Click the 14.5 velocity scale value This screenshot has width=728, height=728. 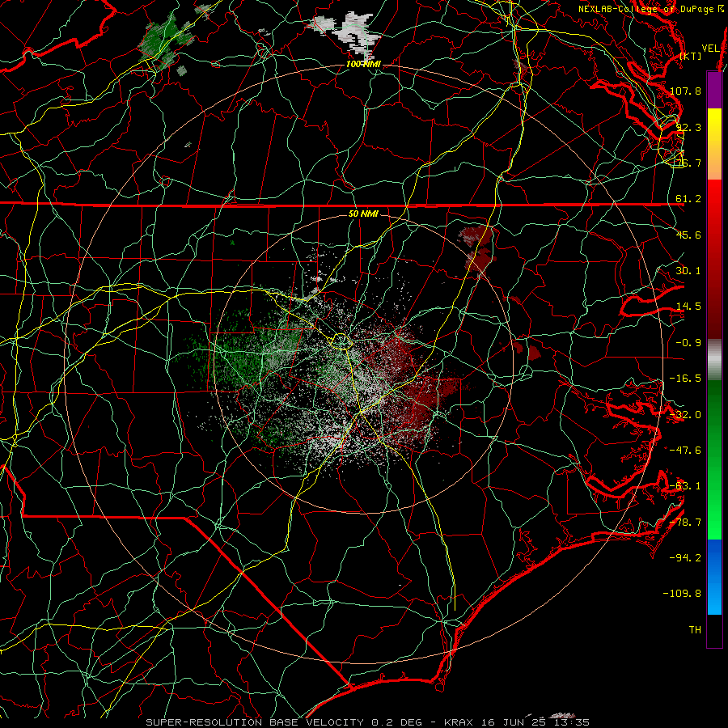[688, 307]
